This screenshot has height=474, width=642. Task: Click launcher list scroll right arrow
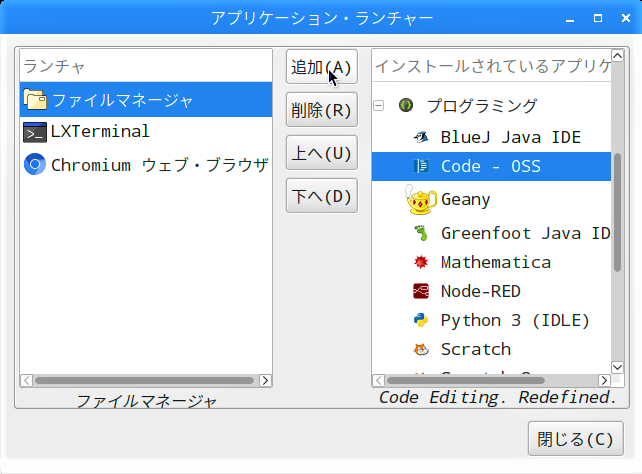click(x=265, y=380)
